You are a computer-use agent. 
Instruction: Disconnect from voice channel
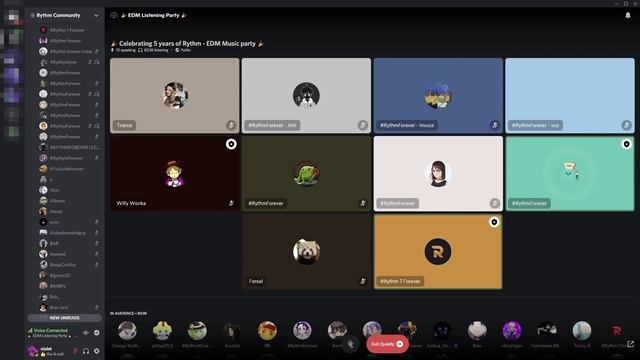point(96,333)
